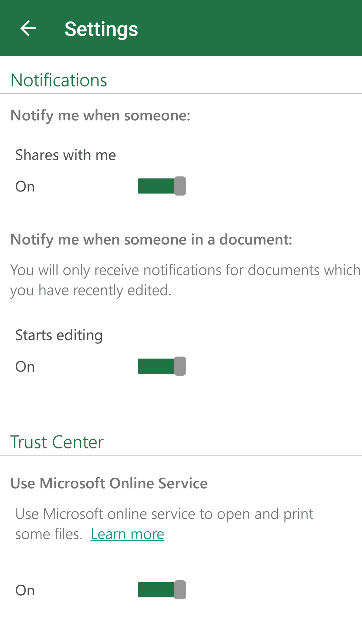Image resolution: width=362 pixels, height=644 pixels.
Task: Select the Trust Center section header
Action: [57, 442]
